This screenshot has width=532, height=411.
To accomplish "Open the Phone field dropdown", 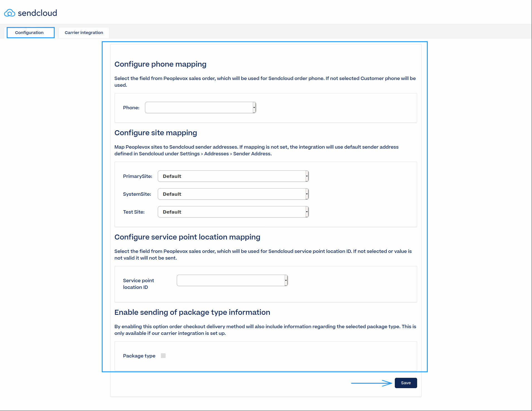I will (200, 108).
